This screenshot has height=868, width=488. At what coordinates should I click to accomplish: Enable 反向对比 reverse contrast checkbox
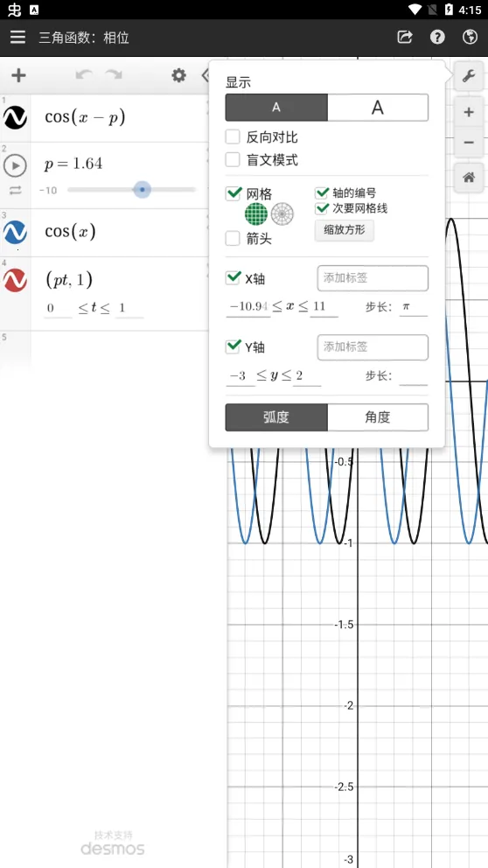click(x=233, y=136)
